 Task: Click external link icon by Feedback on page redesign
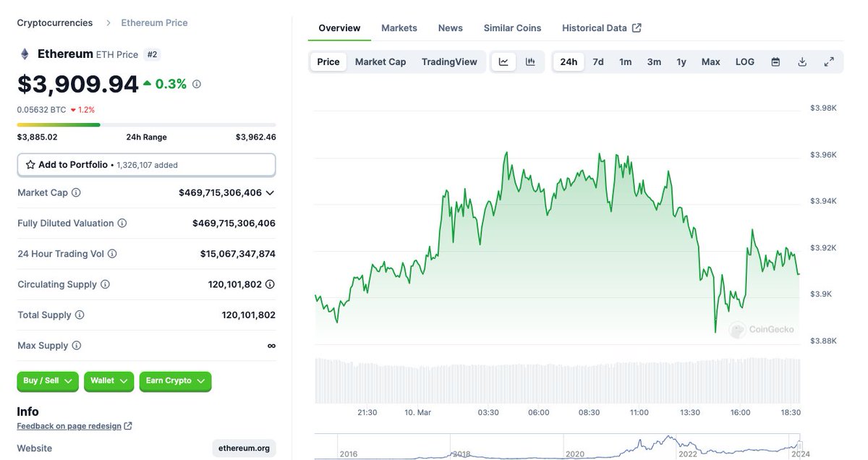pos(128,426)
